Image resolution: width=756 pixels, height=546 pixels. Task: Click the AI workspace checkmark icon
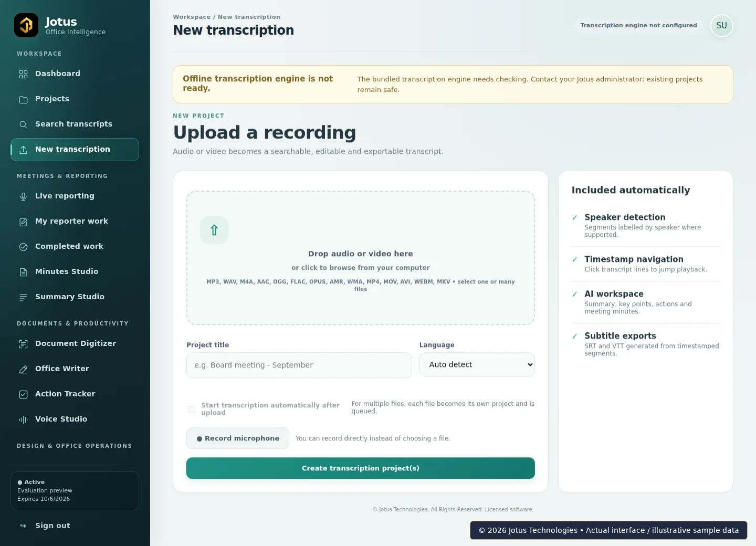(x=575, y=294)
